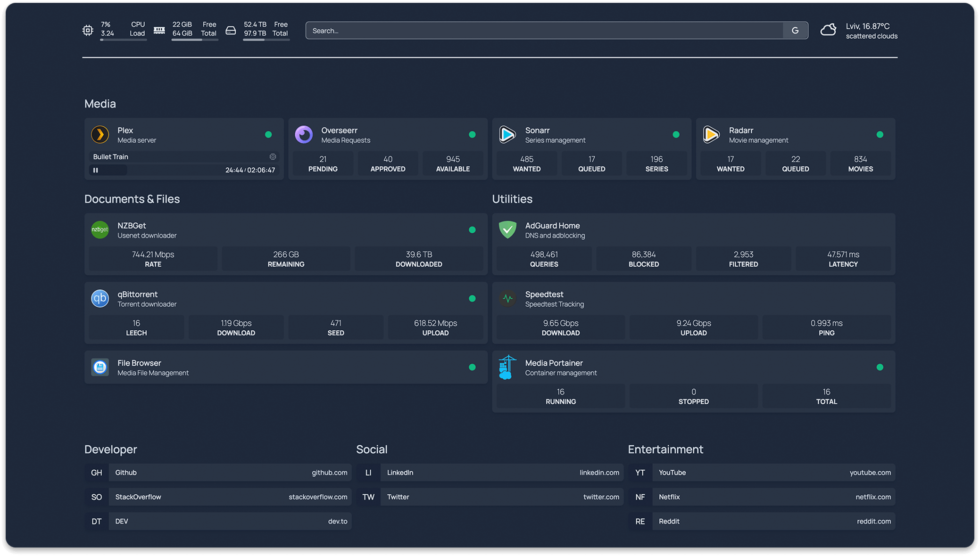Pause the Bullet Train playback
Screen dimensions: 980x556
[96, 170]
